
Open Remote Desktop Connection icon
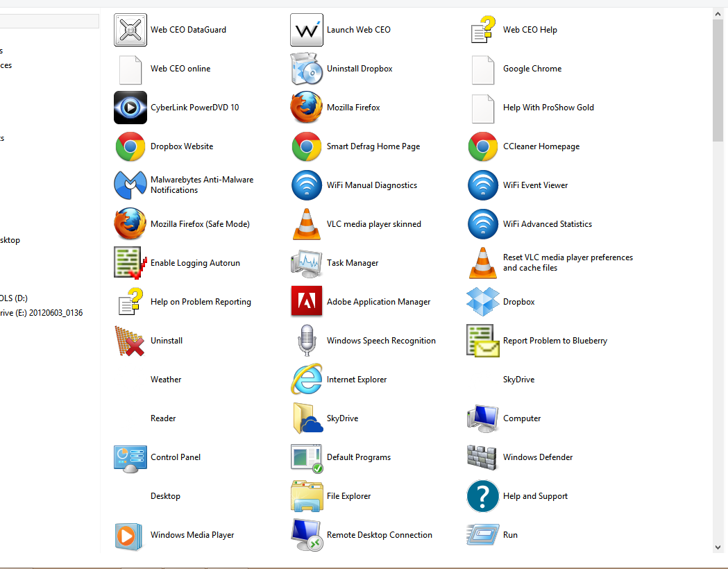coord(307,535)
